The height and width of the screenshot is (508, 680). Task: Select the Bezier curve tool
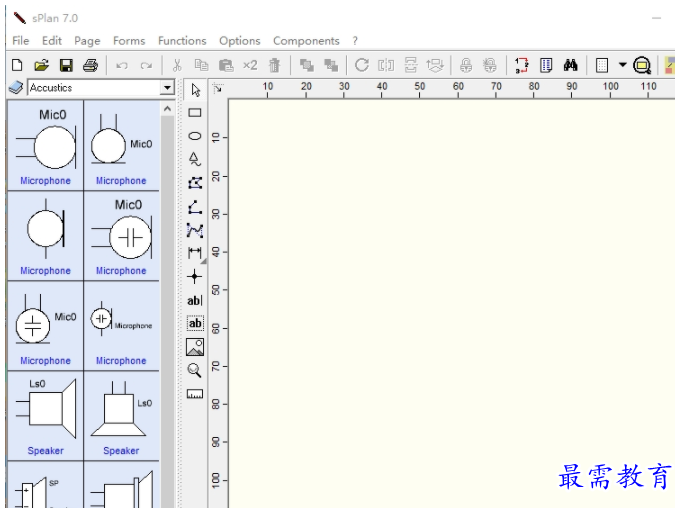(195, 230)
